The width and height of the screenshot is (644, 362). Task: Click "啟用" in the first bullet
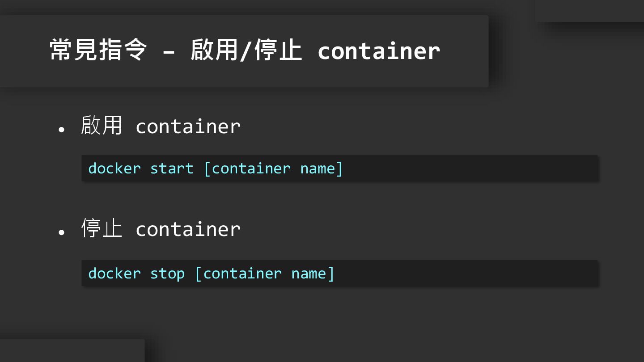[102, 126]
